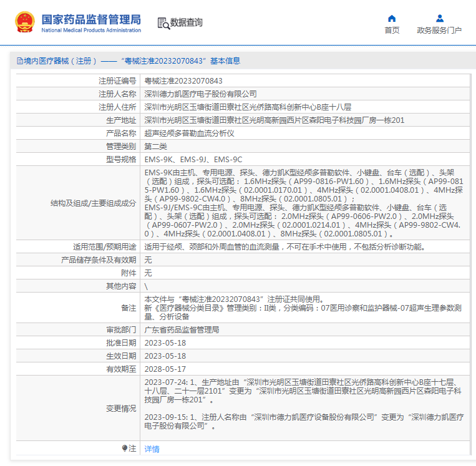Click the 管理类别 value 第二类
Image resolution: width=476 pixels, height=466 pixels.
156,147
